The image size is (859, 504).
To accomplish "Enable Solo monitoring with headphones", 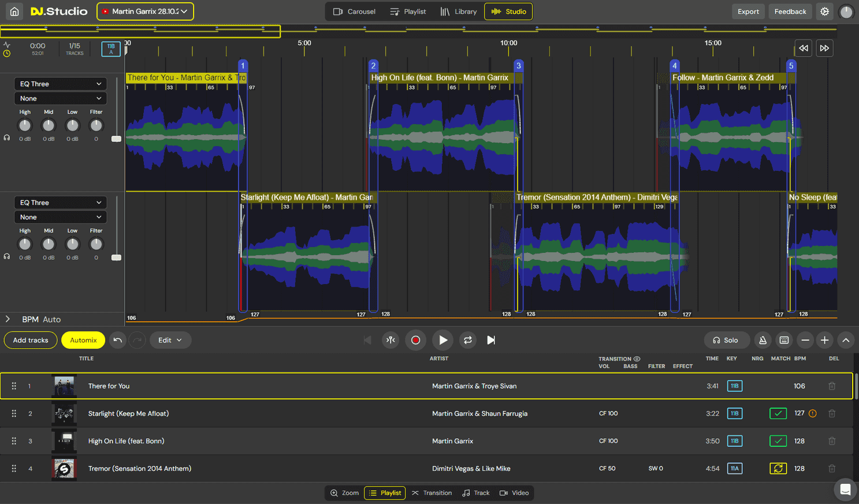I will point(727,340).
